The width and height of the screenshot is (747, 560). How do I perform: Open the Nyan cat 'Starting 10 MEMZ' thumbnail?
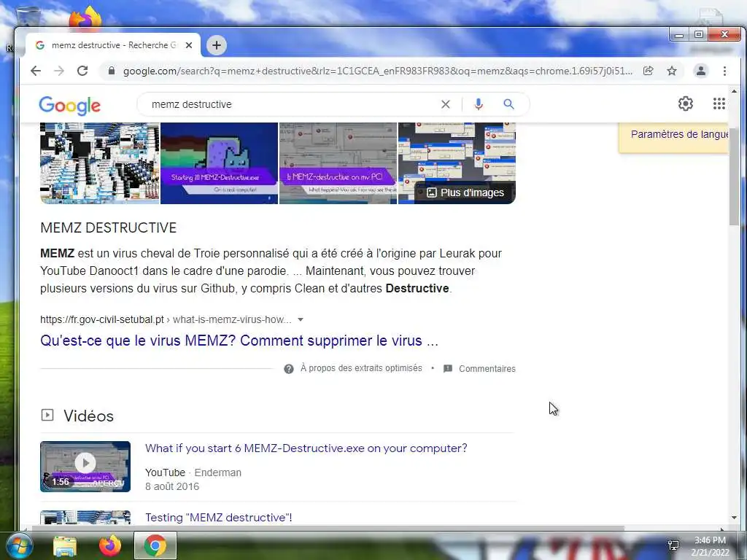point(219,163)
